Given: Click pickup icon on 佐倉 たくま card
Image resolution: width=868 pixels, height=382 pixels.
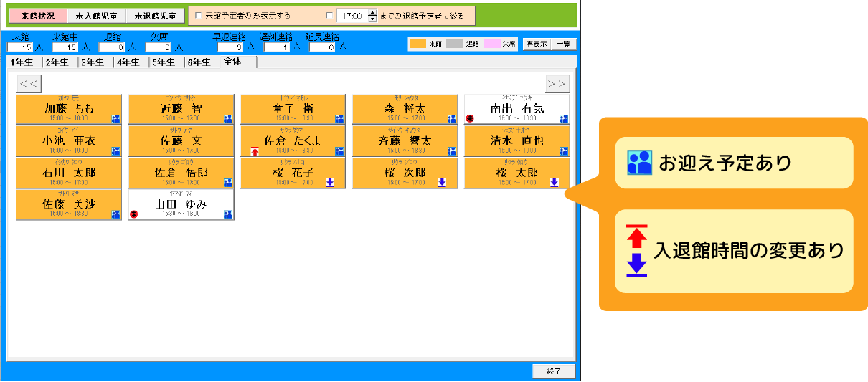Looking at the screenshot, I should click(339, 151).
